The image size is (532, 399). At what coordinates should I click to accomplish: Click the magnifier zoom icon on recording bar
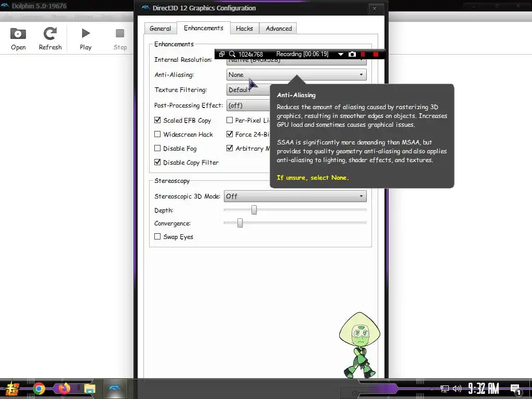(x=232, y=54)
